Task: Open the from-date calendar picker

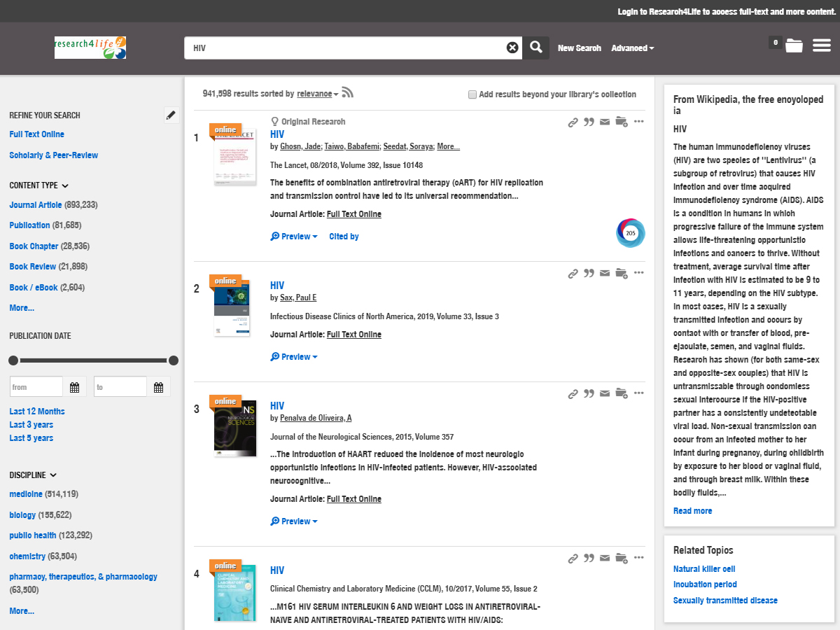Action: pos(75,387)
